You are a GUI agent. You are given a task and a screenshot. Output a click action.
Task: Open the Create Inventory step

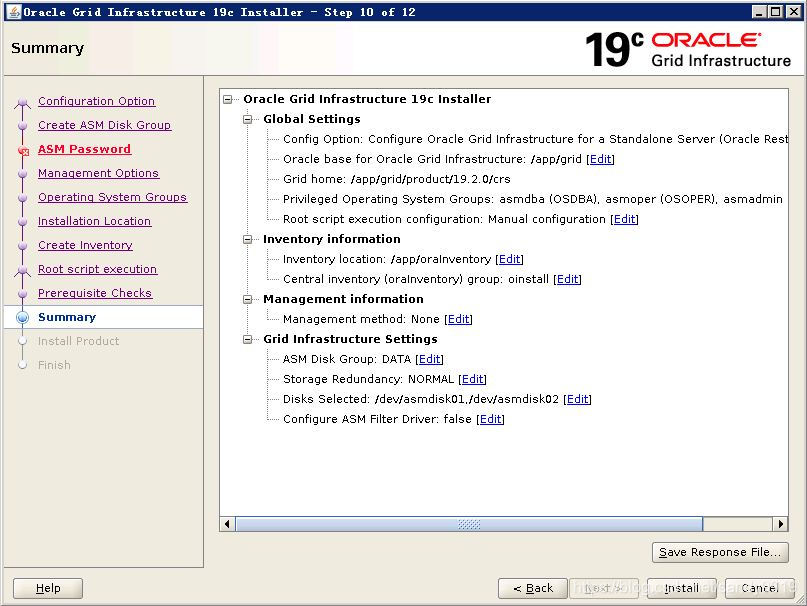pyautogui.click(x=85, y=245)
